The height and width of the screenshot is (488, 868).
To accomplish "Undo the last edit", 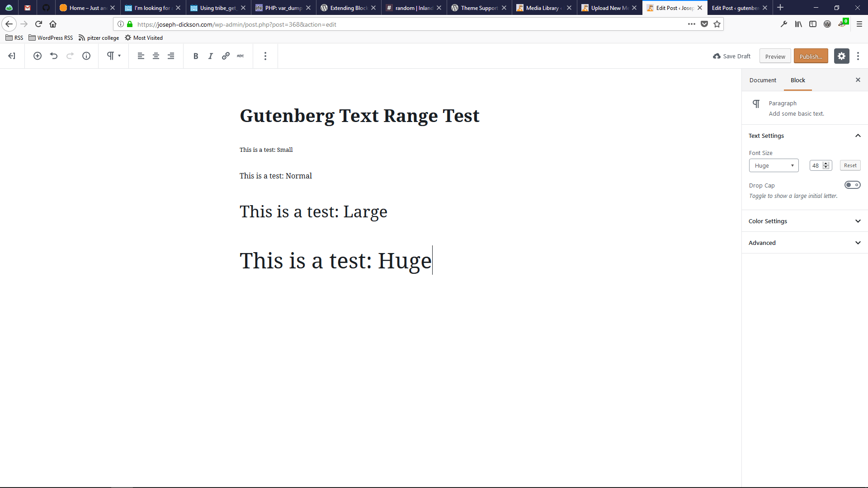I will tap(54, 56).
